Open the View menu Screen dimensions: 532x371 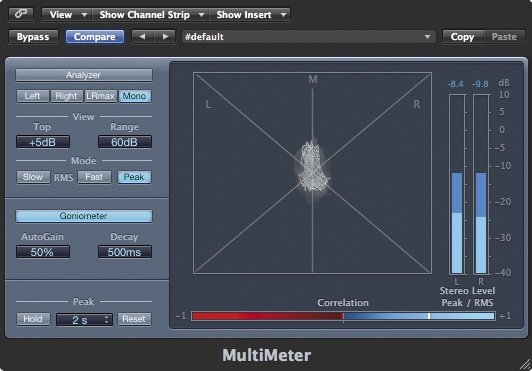(x=66, y=15)
